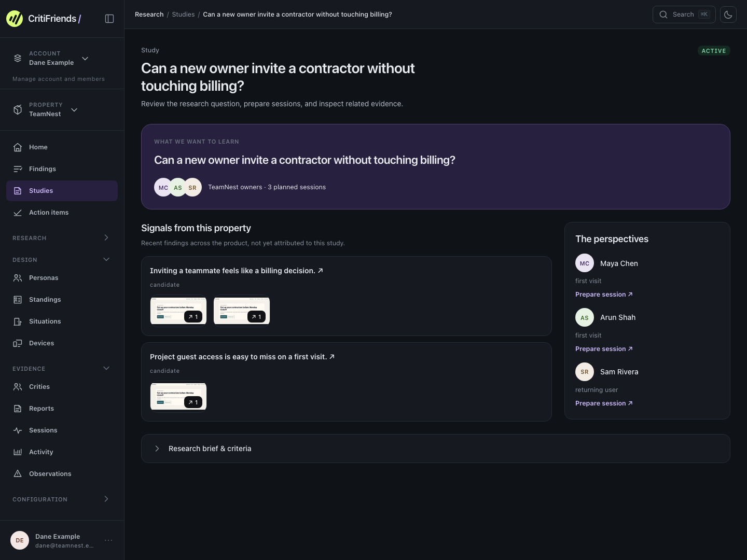Click the CritiFriends logo icon
Viewport: 747px width, 560px height.
(x=15, y=19)
